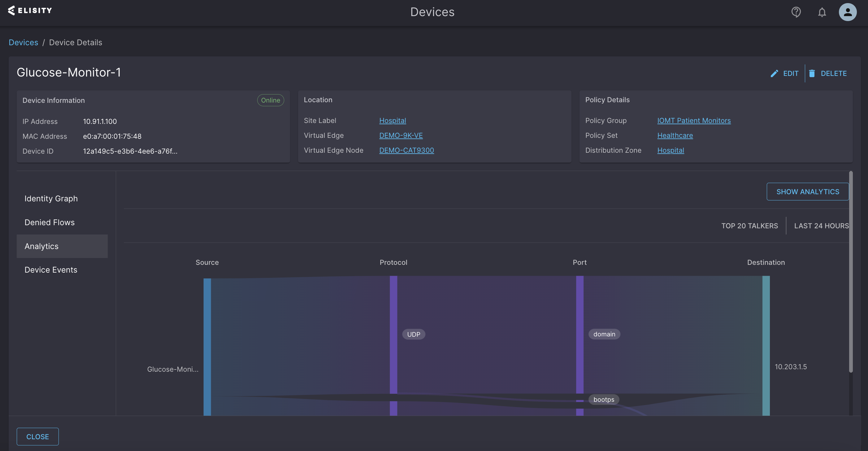The image size is (868, 451).
Task: Select the Identity Graph tab
Action: [x=51, y=199]
